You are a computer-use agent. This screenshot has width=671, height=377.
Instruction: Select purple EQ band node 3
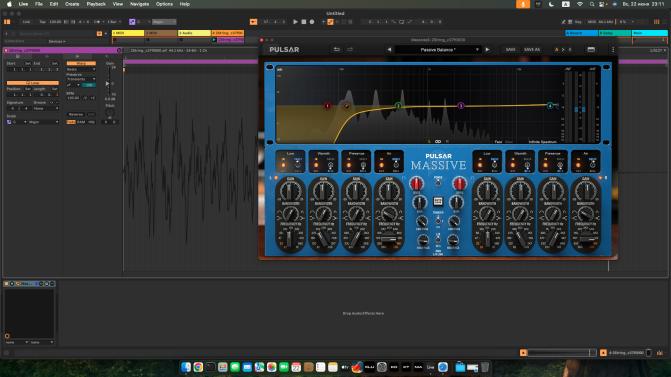tap(461, 105)
